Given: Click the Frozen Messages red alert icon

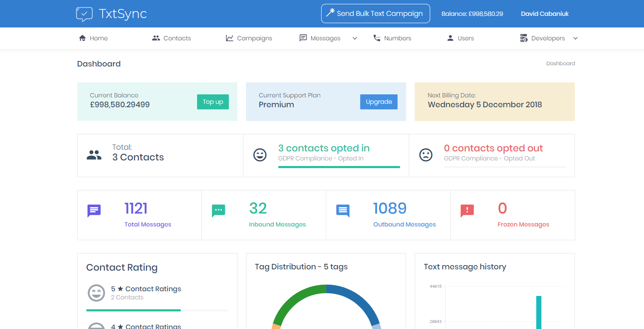Looking at the screenshot, I should (467, 210).
